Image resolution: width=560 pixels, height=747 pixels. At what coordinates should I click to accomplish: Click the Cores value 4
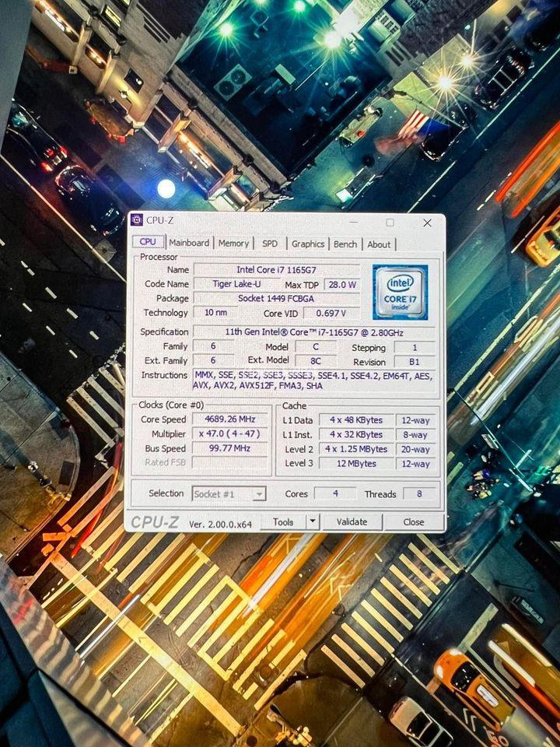(x=335, y=493)
